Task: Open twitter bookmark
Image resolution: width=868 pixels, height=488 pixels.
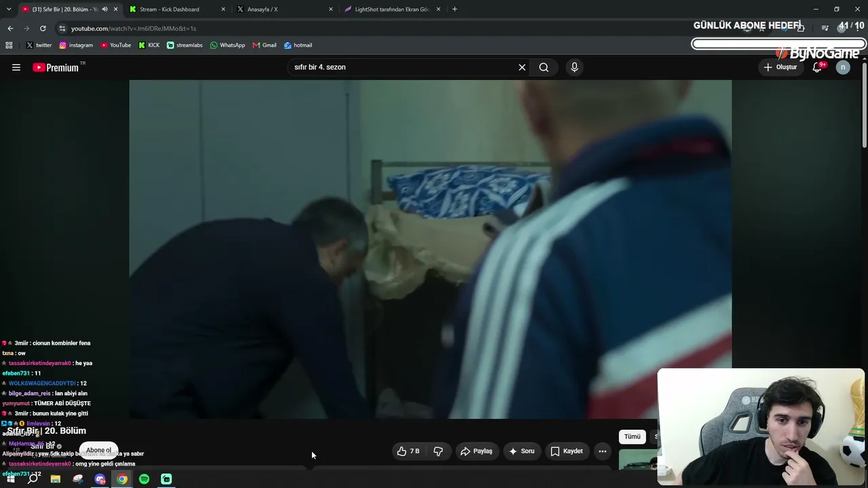Action: coord(39,45)
